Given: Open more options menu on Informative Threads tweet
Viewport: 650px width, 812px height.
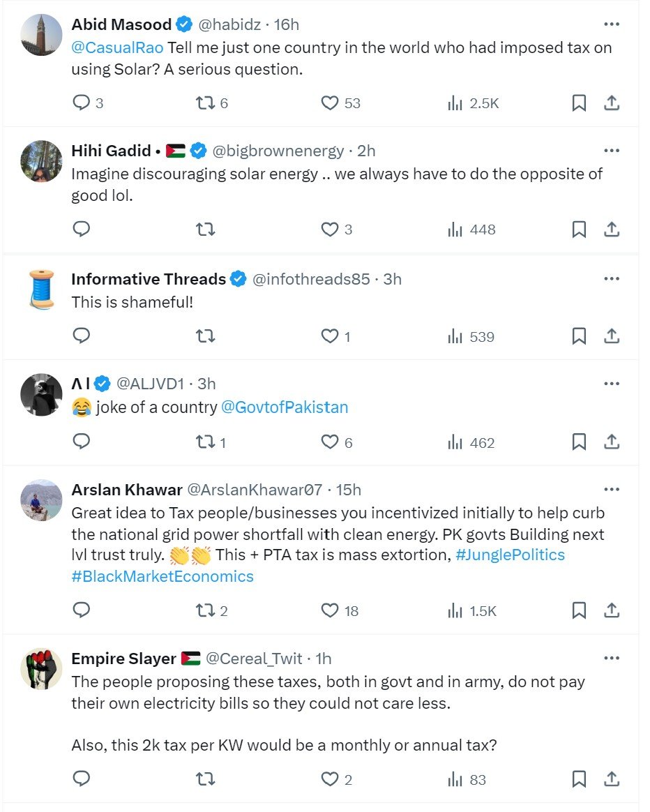Looking at the screenshot, I should pyautogui.click(x=612, y=279).
